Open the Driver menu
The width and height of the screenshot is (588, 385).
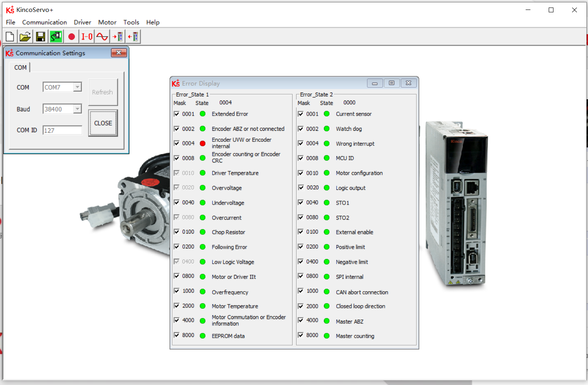83,22
